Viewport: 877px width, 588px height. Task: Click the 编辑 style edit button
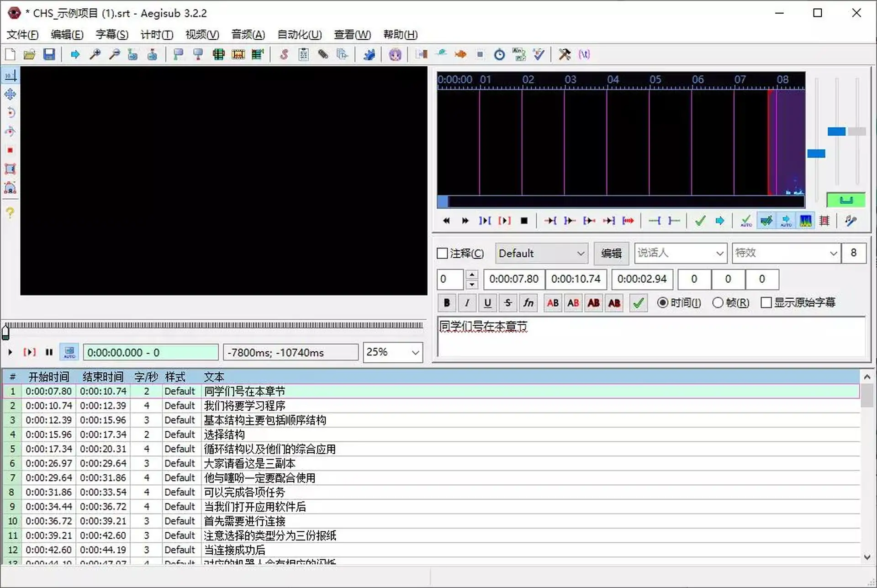pos(611,253)
